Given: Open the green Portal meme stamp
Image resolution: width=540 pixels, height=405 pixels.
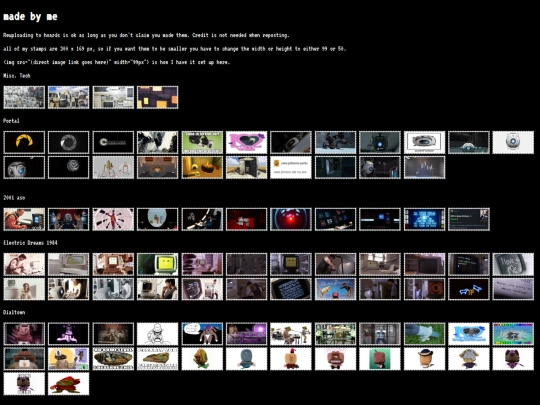Looking at the screenshot, I should point(202,142).
